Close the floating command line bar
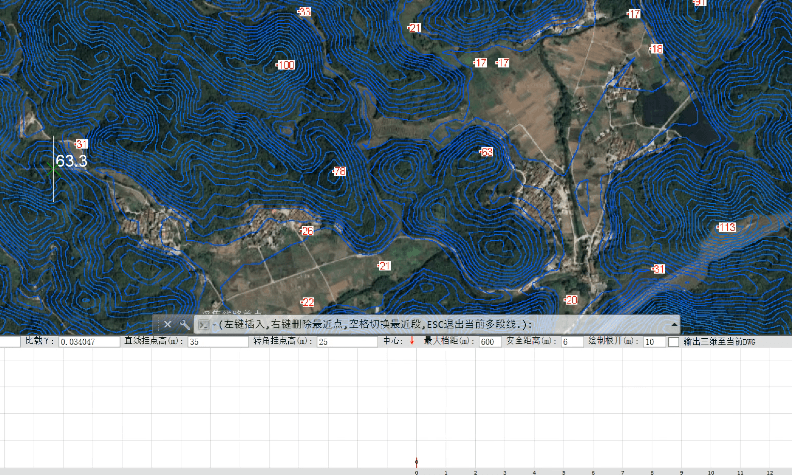The width and height of the screenshot is (792, 475). [x=168, y=325]
